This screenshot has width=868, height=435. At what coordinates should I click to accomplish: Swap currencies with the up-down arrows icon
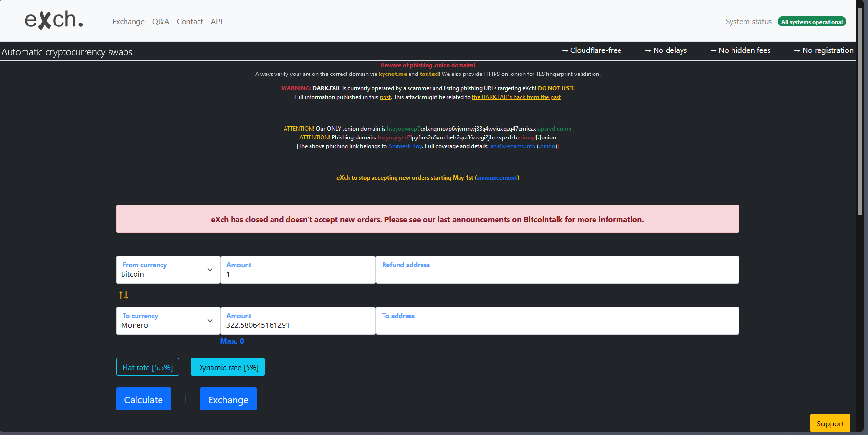(124, 295)
